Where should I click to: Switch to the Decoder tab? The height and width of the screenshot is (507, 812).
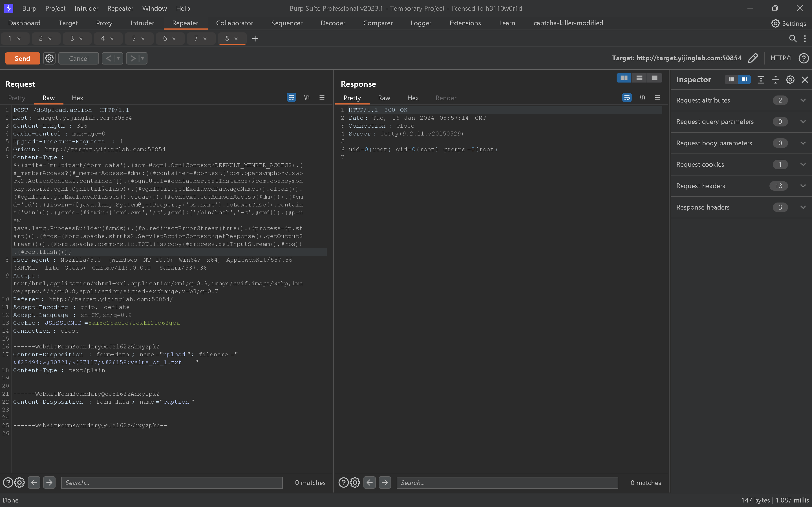[332, 23]
